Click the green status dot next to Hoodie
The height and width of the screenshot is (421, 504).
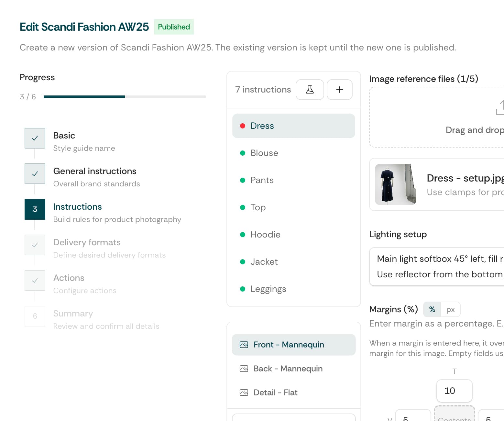coord(243,235)
